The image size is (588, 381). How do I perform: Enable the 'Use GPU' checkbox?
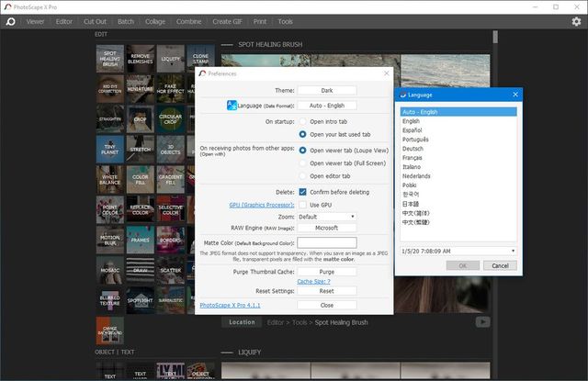click(x=303, y=204)
